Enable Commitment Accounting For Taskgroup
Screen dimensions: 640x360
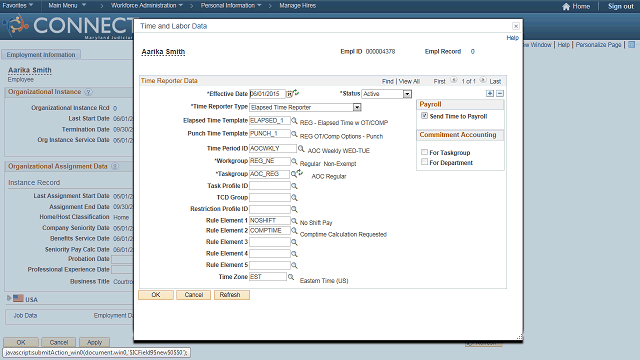tap(424, 152)
